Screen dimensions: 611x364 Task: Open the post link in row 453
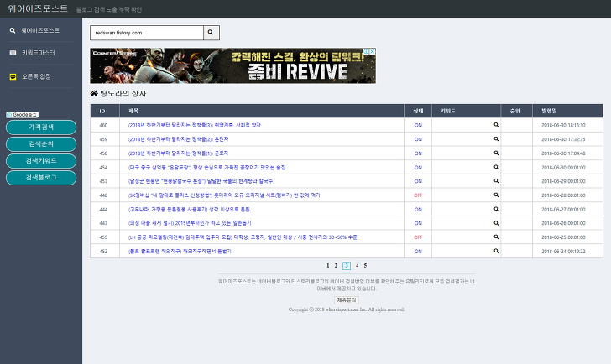201,181
